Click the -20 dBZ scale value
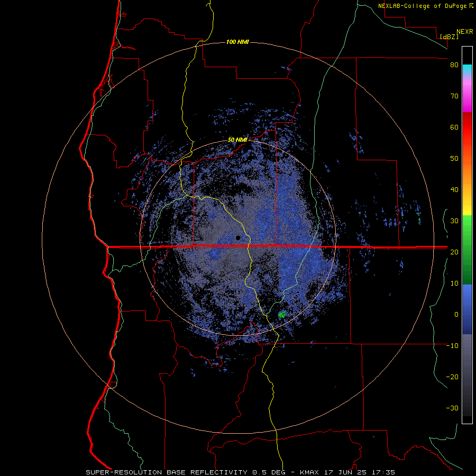The width and height of the screenshot is (476, 476). coord(452,377)
